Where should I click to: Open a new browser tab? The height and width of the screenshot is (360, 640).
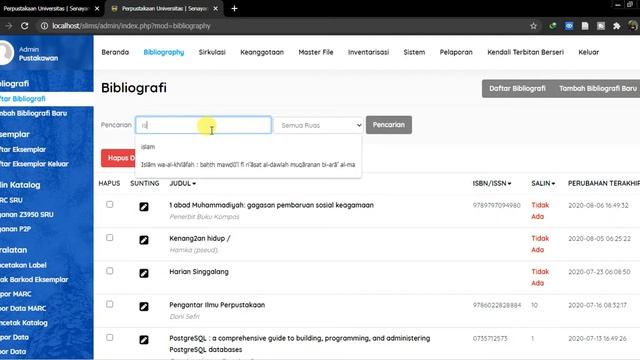pyautogui.click(x=234, y=8)
